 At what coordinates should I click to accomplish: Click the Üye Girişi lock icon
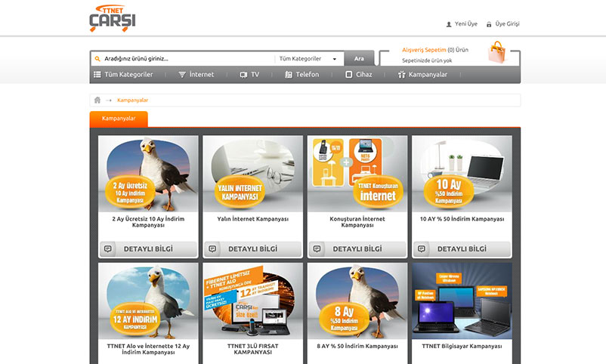point(489,24)
